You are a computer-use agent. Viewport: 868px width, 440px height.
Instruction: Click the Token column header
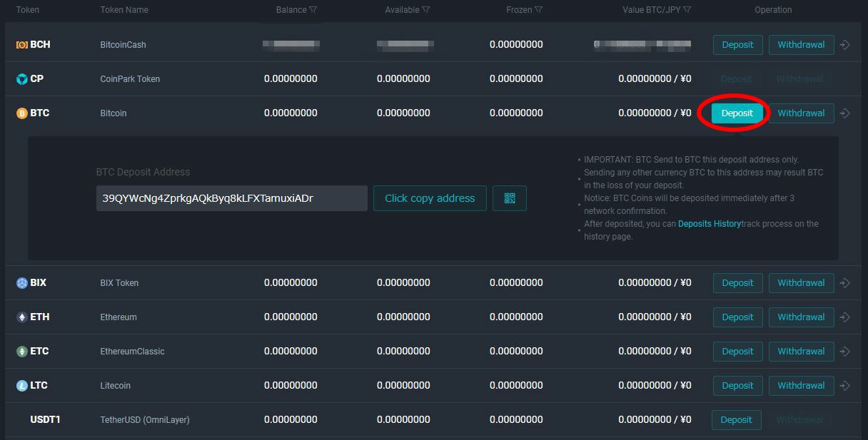(x=27, y=10)
